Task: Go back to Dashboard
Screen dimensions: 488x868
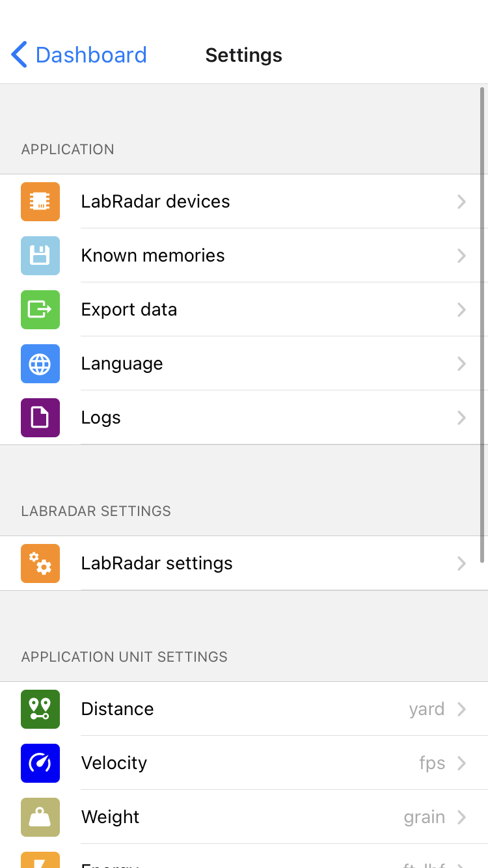Action: (x=91, y=55)
